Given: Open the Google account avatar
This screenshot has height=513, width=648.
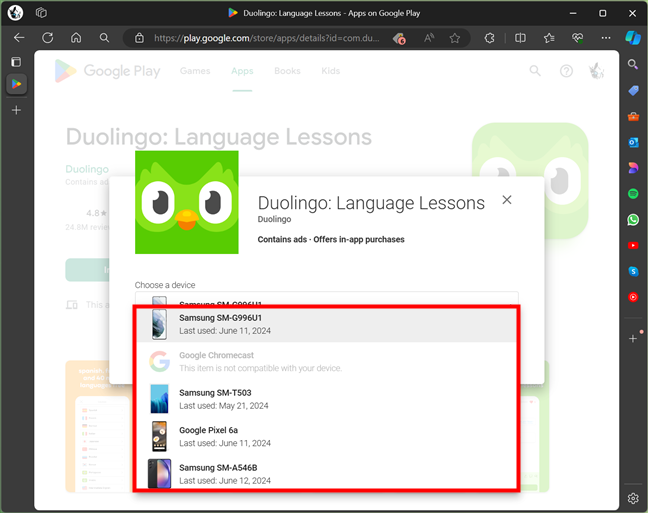Looking at the screenshot, I should click(x=596, y=71).
